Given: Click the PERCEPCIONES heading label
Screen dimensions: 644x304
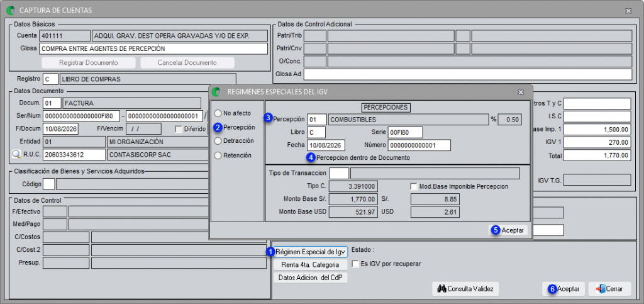Looking at the screenshot, I should (x=386, y=107).
